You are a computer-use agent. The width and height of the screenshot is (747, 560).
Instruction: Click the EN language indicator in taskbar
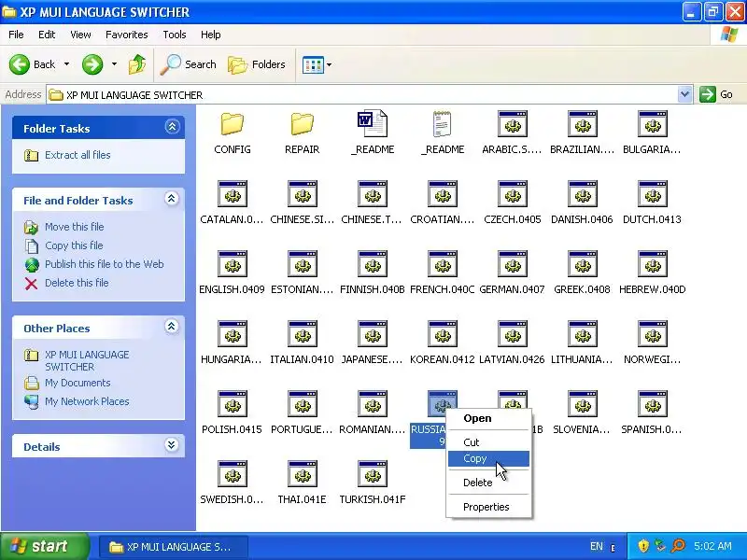point(597,546)
